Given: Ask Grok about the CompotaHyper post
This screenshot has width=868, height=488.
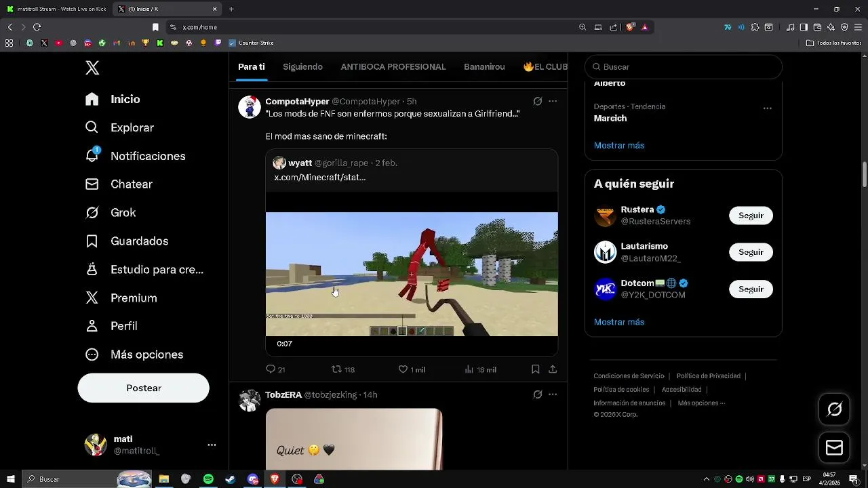Looking at the screenshot, I should point(537,101).
